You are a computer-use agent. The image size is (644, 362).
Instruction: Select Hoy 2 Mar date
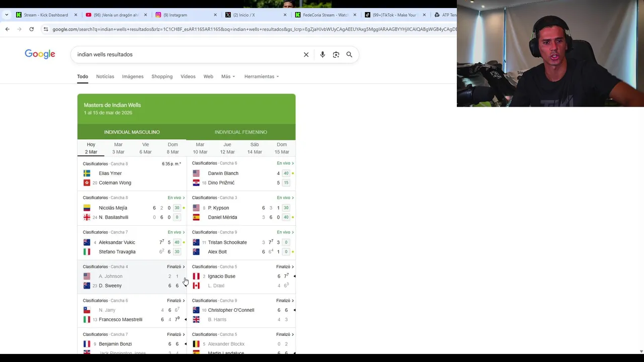click(91, 148)
